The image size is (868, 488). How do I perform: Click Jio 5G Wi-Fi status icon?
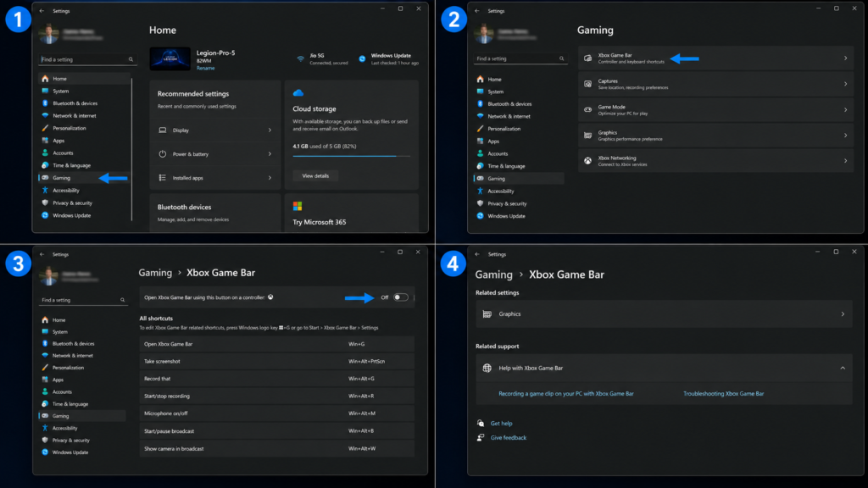click(x=301, y=58)
